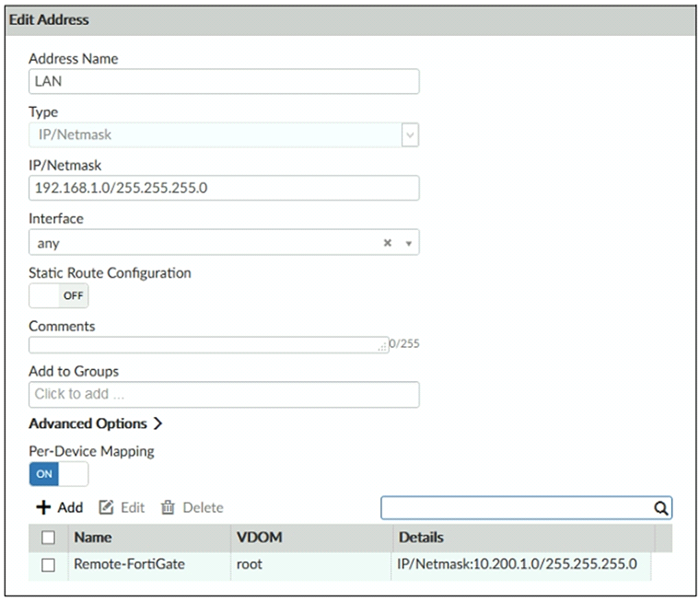Click the Add to Groups field
The image size is (700, 601).
[x=224, y=394]
